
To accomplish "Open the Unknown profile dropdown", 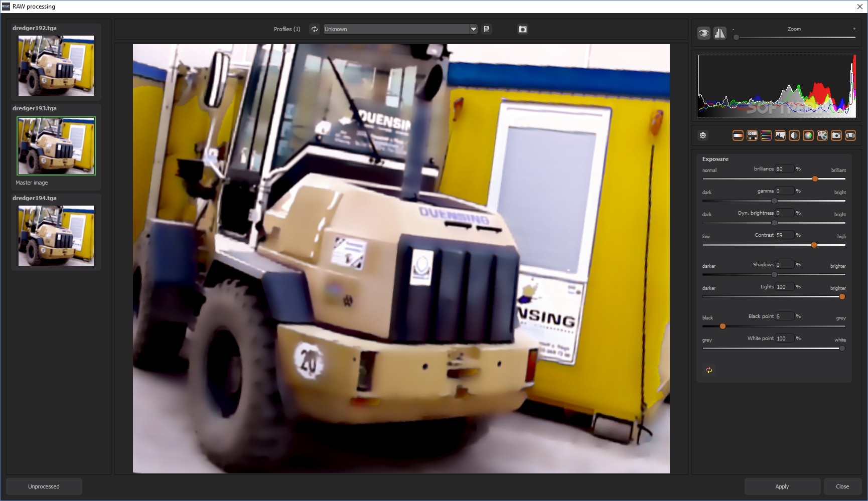I will [400, 29].
